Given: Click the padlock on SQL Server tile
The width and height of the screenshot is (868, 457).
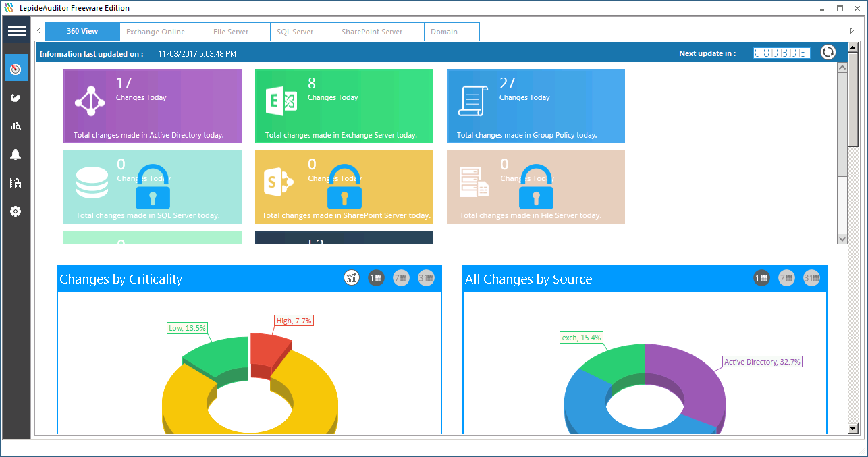Looking at the screenshot, I should (153, 186).
